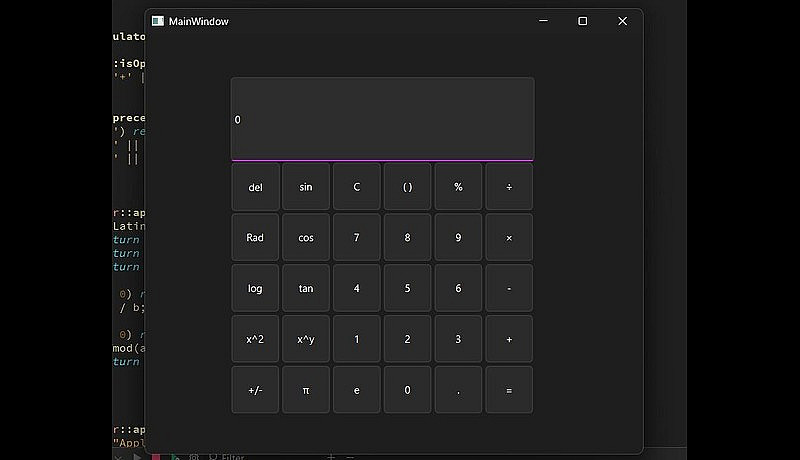800x460 pixels.
Task: Insert parentheses using the ( ) button
Action: tap(407, 187)
